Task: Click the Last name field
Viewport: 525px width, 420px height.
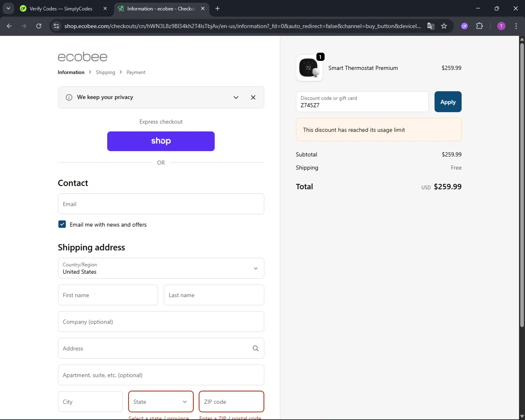Action: [x=214, y=295]
